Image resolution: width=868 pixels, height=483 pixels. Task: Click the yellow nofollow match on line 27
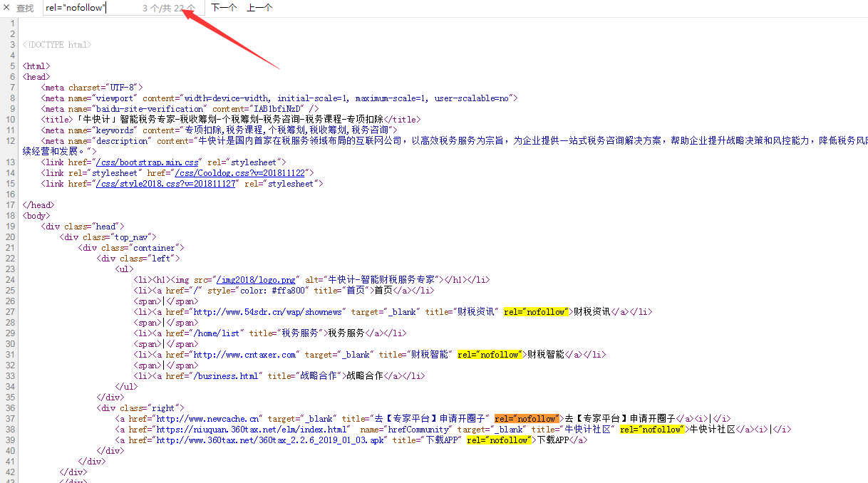pos(537,312)
